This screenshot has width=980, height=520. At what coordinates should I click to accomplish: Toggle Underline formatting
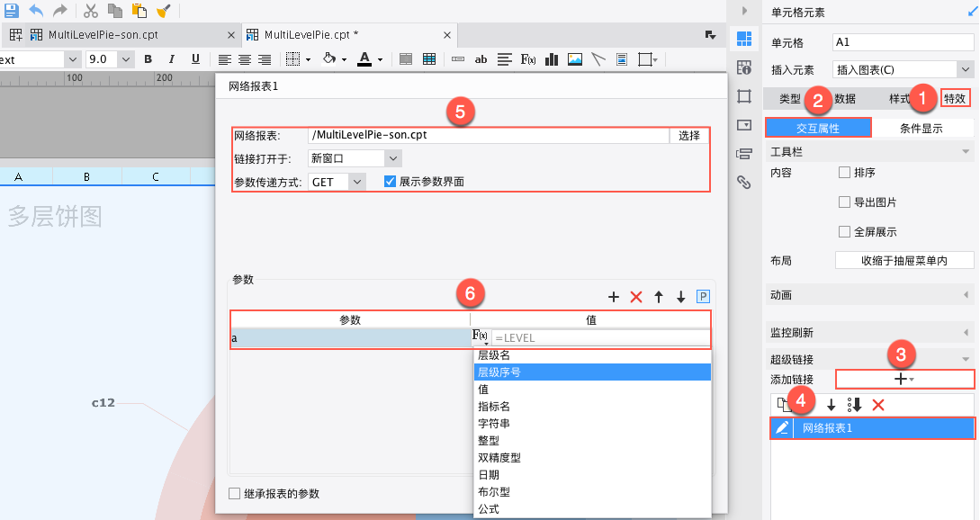(195, 59)
